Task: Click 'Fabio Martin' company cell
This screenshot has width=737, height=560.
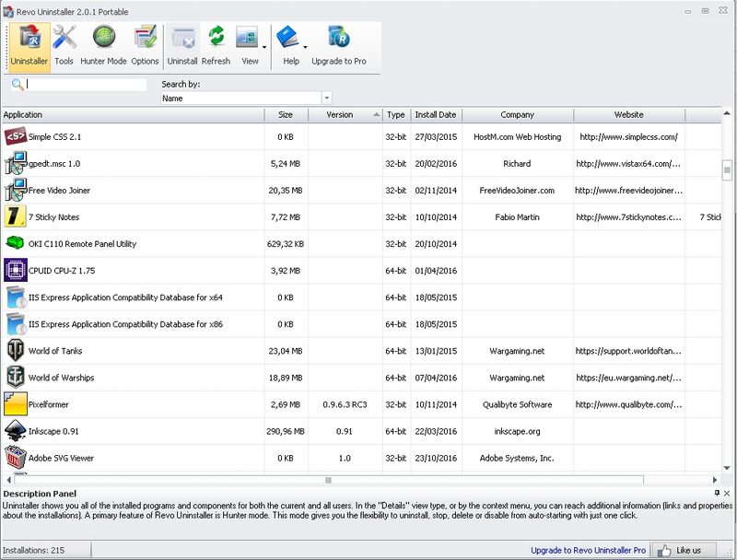Action: click(x=517, y=217)
